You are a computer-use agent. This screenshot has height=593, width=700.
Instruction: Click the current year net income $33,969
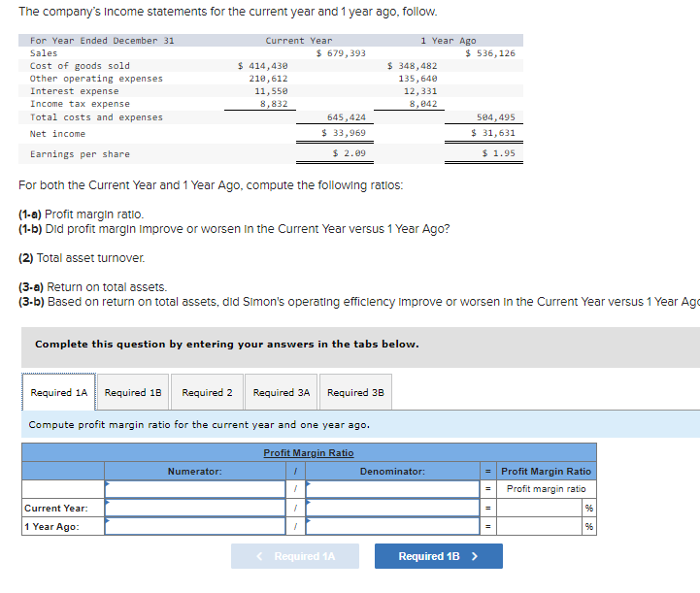(x=344, y=133)
